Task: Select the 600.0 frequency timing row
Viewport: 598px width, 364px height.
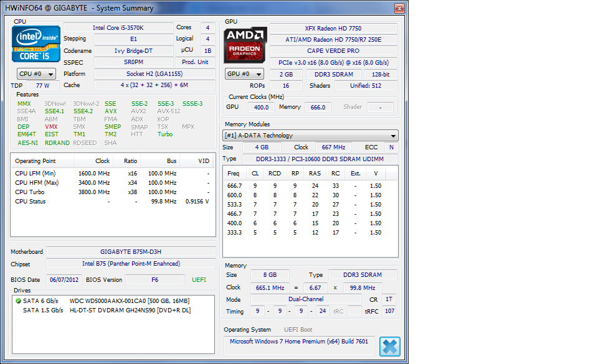Action: coord(310,195)
